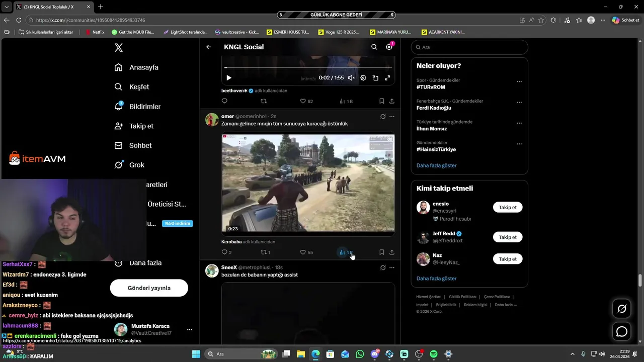The width and height of the screenshot is (644, 362).
Task: Play the beethoven video
Action: (x=229, y=78)
